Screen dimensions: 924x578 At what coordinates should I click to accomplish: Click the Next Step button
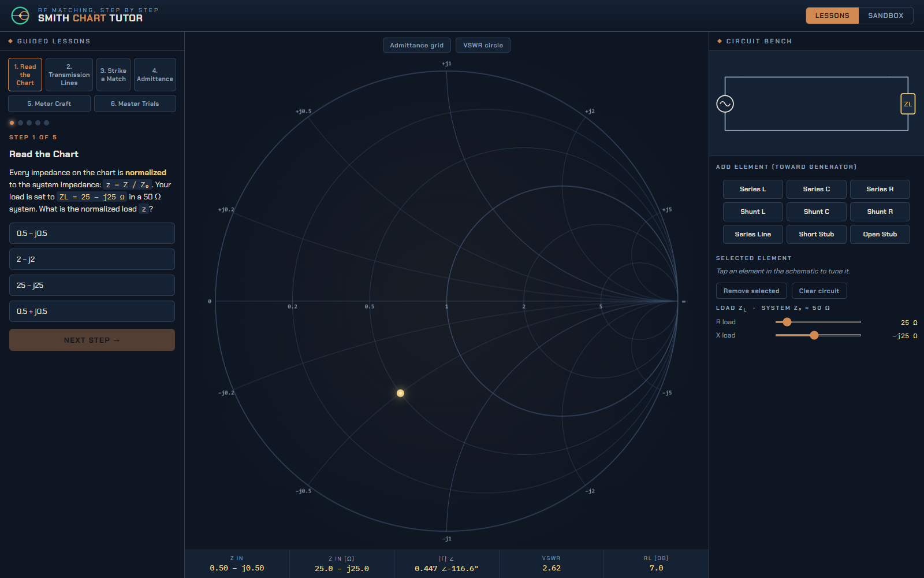click(92, 340)
